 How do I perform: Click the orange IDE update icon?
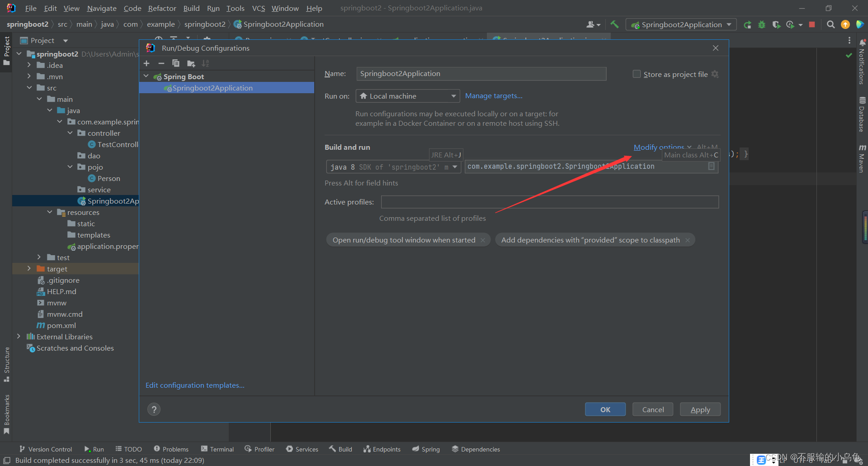coord(845,24)
